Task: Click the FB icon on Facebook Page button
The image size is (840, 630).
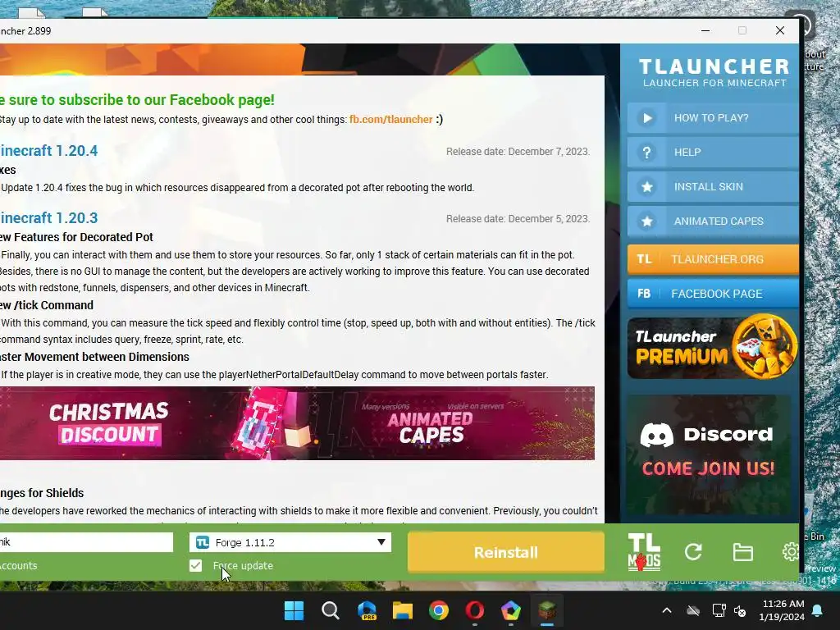Action: (644, 294)
